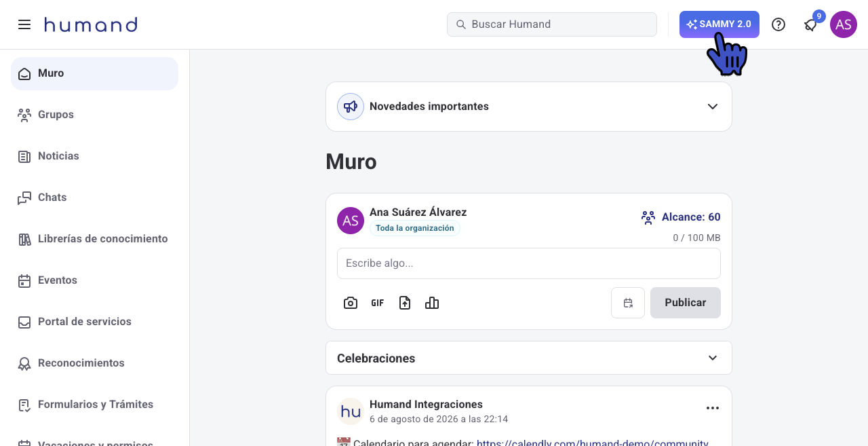Upload a file attachment to the post
The image size is (868, 446).
pos(405,303)
